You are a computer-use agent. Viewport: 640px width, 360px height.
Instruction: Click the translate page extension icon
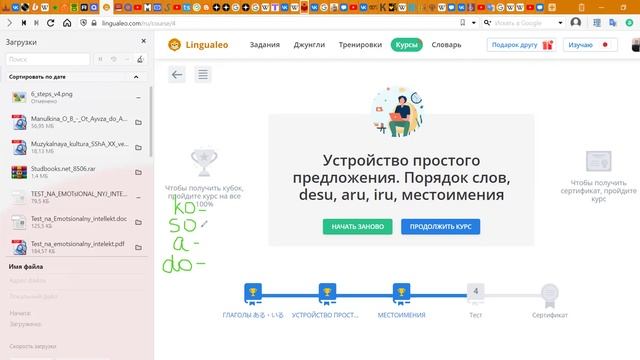(613, 23)
